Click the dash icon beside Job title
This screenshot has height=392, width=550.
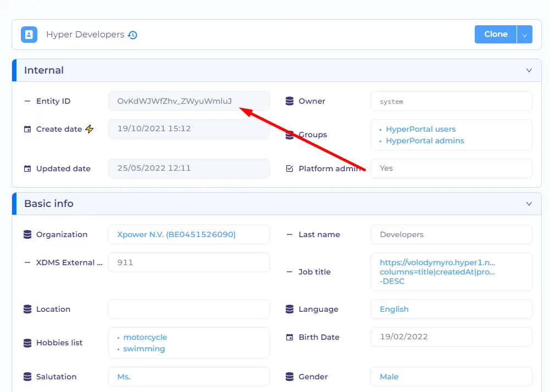point(290,272)
